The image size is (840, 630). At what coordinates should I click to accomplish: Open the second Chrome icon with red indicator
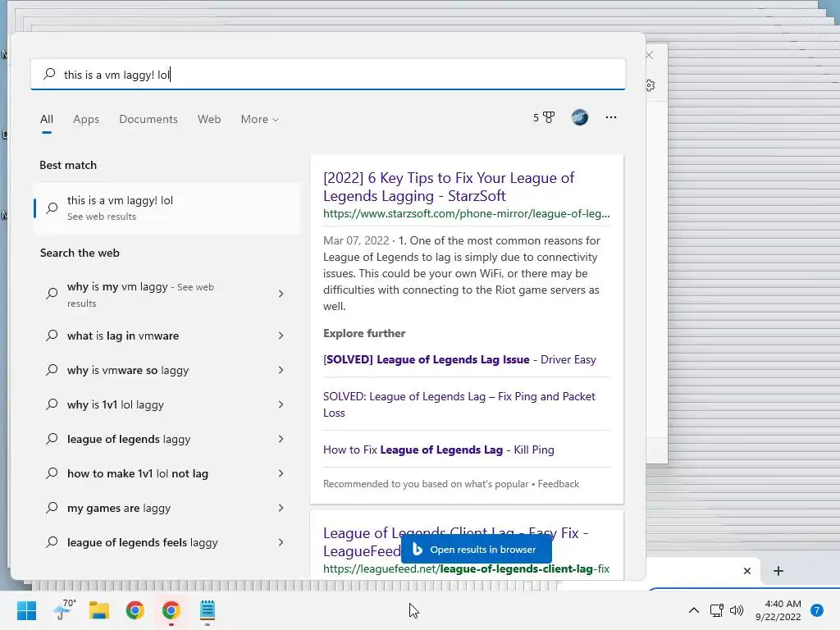pyautogui.click(x=171, y=610)
